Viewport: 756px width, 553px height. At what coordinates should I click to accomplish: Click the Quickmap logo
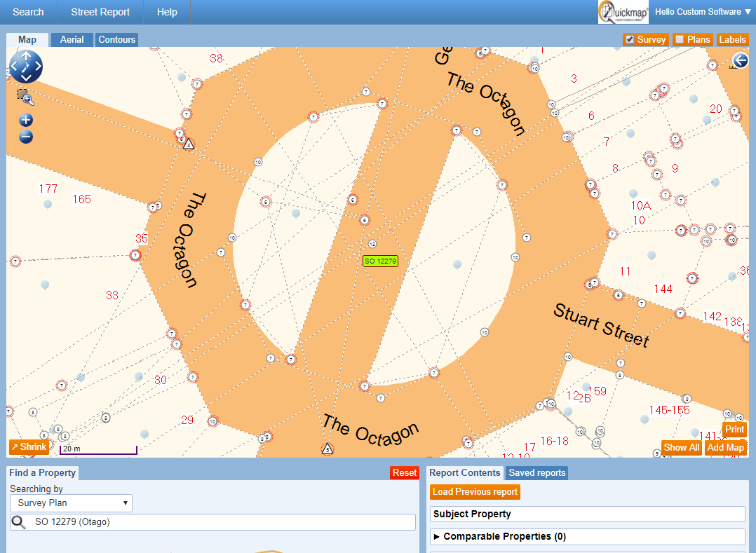point(623,12)
